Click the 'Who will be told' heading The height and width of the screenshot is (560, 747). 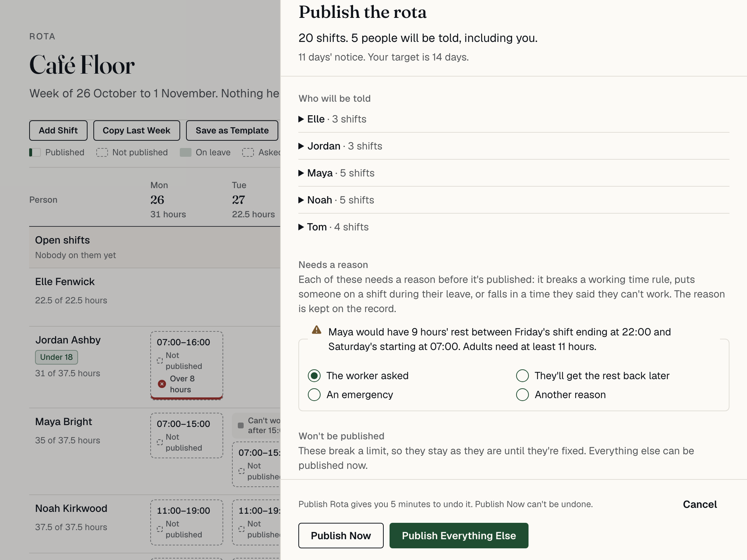click(334, 99)
